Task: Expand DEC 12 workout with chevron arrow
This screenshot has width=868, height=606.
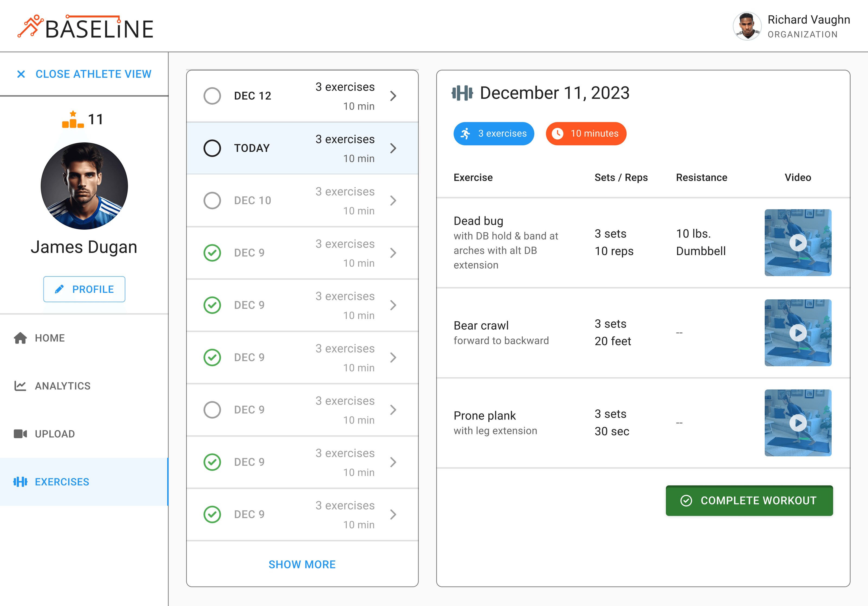Action: [393, 96]
